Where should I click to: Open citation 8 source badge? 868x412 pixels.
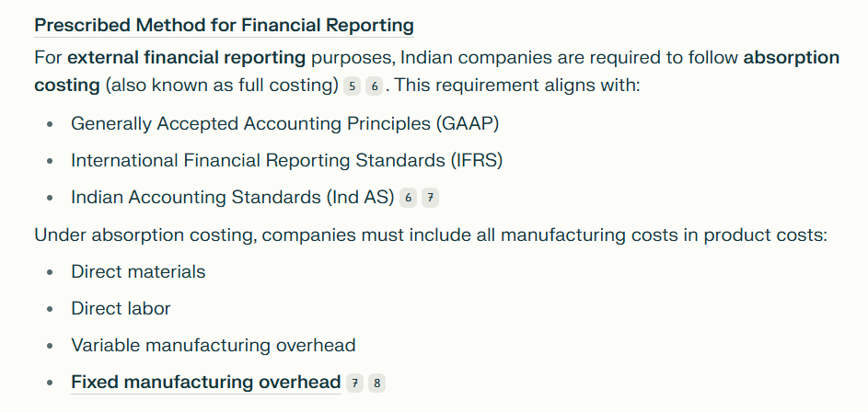pyautogui.click(x=377, y=383)
